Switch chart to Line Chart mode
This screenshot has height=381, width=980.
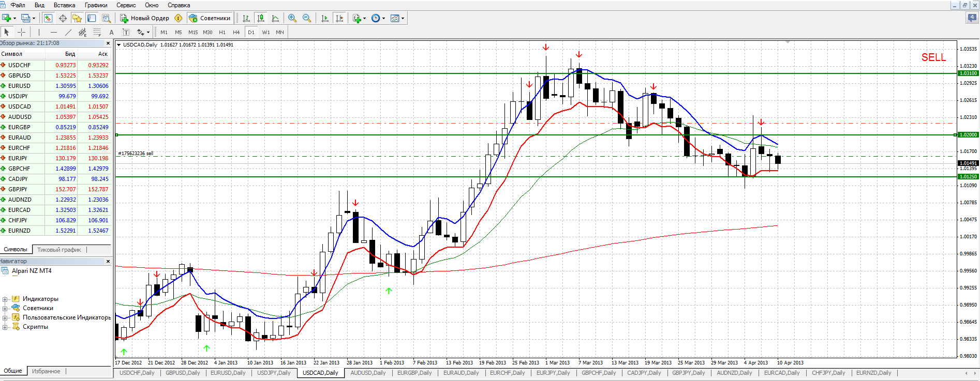[x=275, y=18]
